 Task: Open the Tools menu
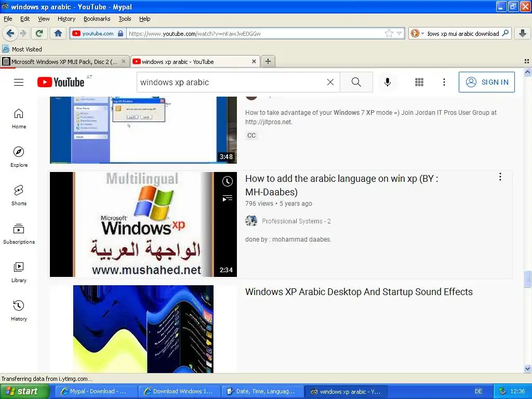[x=125, y=19]
